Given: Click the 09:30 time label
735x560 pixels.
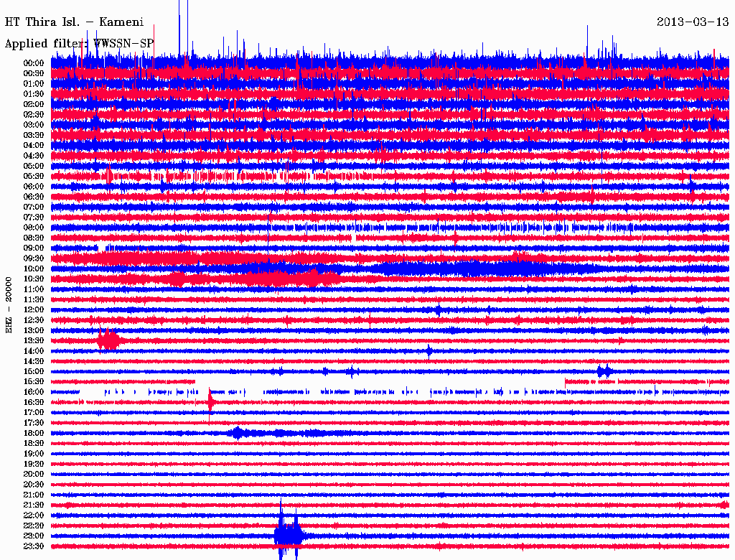Looking at the screenshot, I should point(34,258).
